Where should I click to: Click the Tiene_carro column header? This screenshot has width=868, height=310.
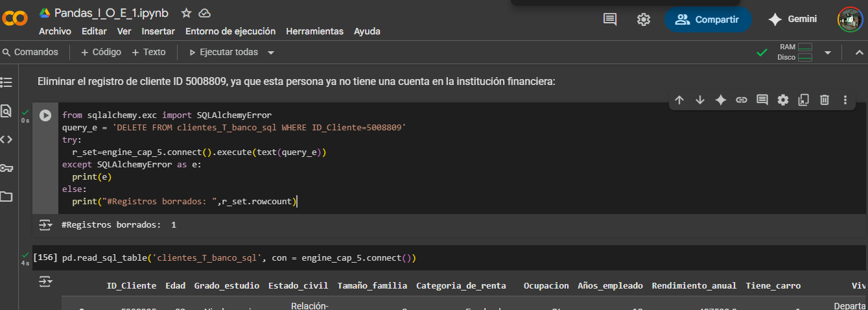pyautogui.click(x=773, y=285)
